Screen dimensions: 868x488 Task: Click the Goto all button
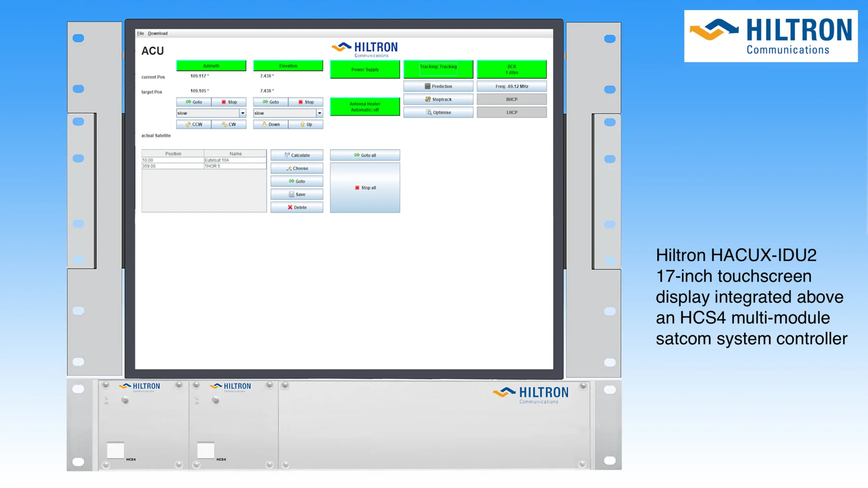click(365, 155)
